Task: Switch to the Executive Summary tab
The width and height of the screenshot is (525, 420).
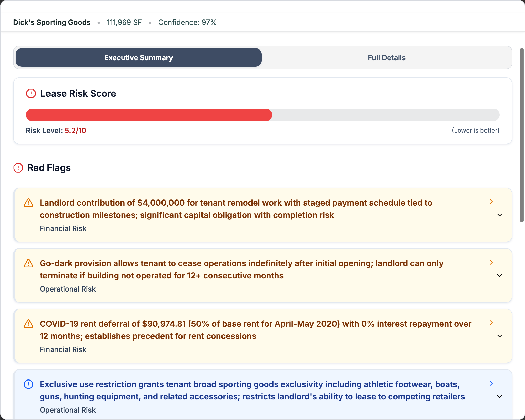Action: click(x=138, y=58)
